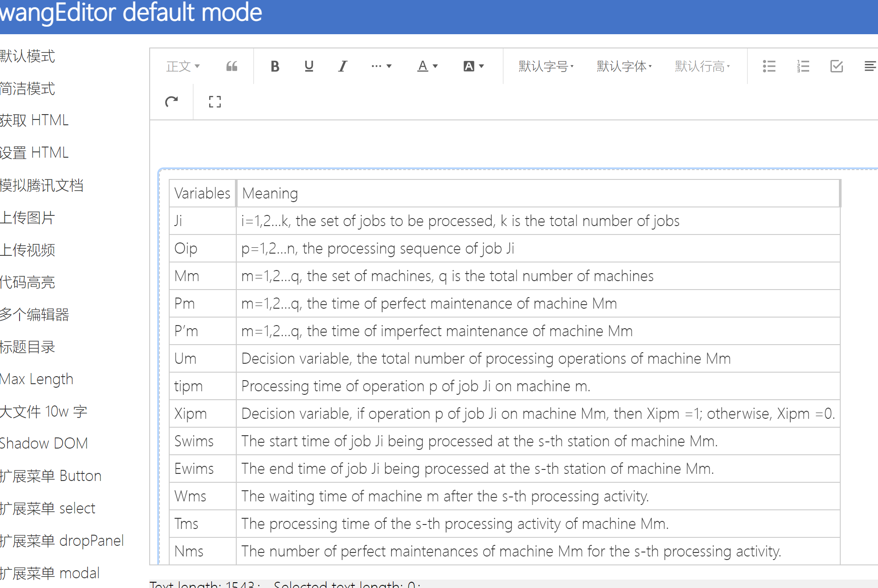Toggle bold formatting
The width and height of the screenshot is (878, 588).
[x=275, y=66]
